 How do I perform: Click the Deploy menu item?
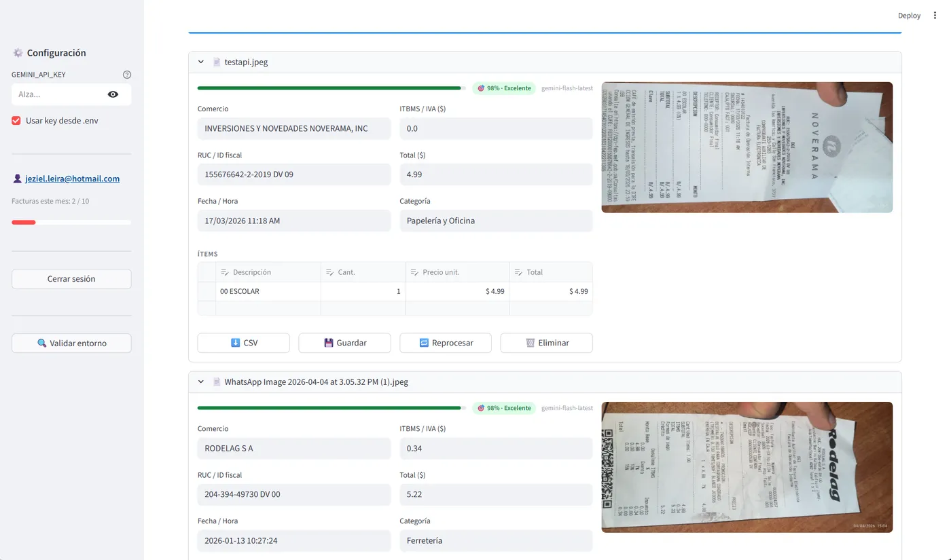[909, 16]
